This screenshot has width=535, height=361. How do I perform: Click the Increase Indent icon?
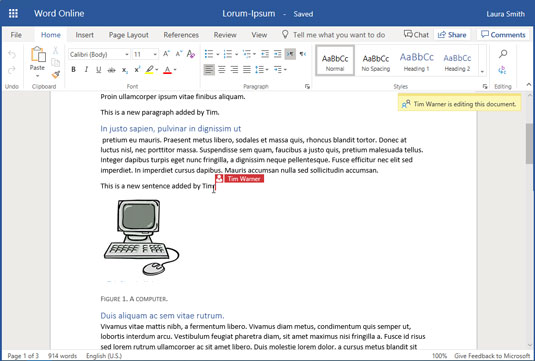click(278, 54)
